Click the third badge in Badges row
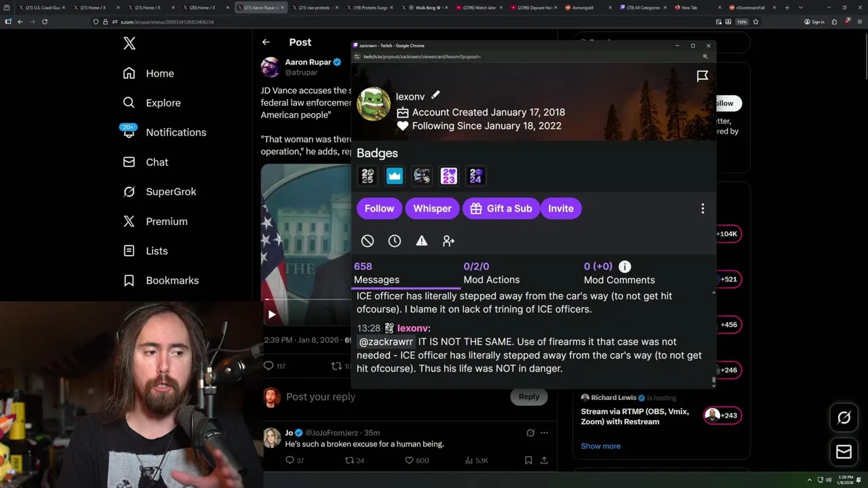Image resolution: width=868 pixels, height=488 pixels. click(x=422, y=176)
